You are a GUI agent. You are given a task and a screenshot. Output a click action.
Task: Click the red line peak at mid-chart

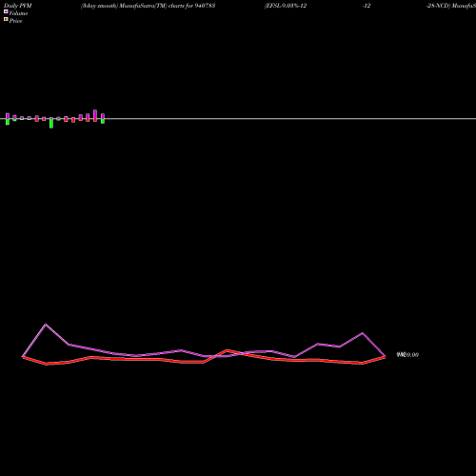point(227,350)
